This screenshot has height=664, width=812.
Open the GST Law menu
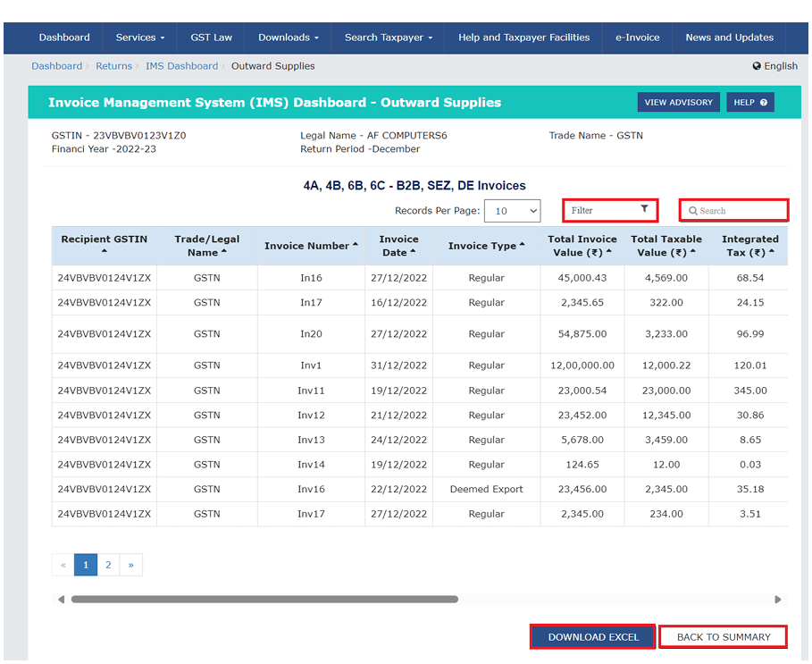coord(212,38)
